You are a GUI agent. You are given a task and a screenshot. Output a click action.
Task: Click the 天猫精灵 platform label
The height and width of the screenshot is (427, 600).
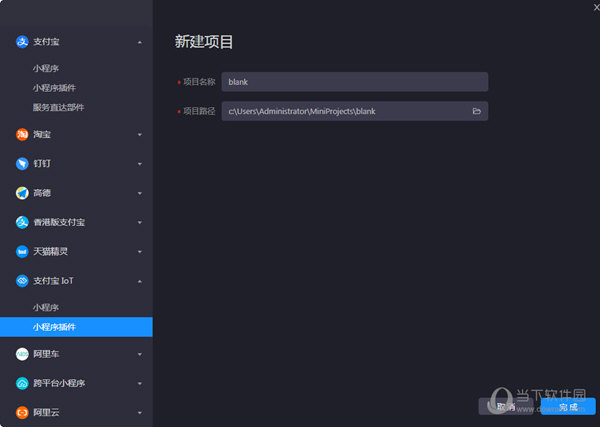click(51, 251)
